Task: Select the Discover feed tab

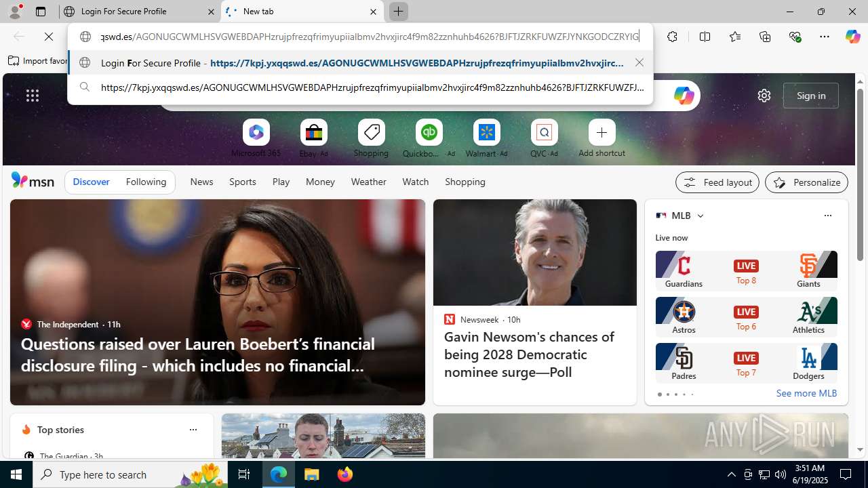Action: click(x=91, y=182)
